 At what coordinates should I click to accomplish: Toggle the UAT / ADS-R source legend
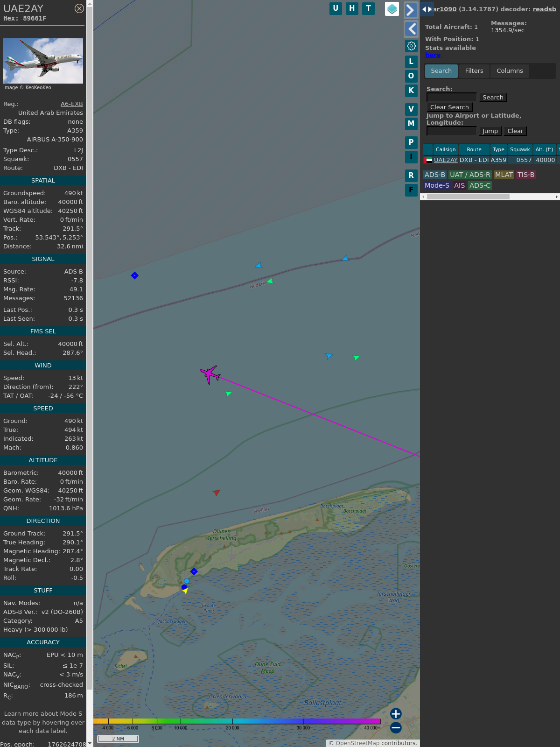click(x=470, y=175)
